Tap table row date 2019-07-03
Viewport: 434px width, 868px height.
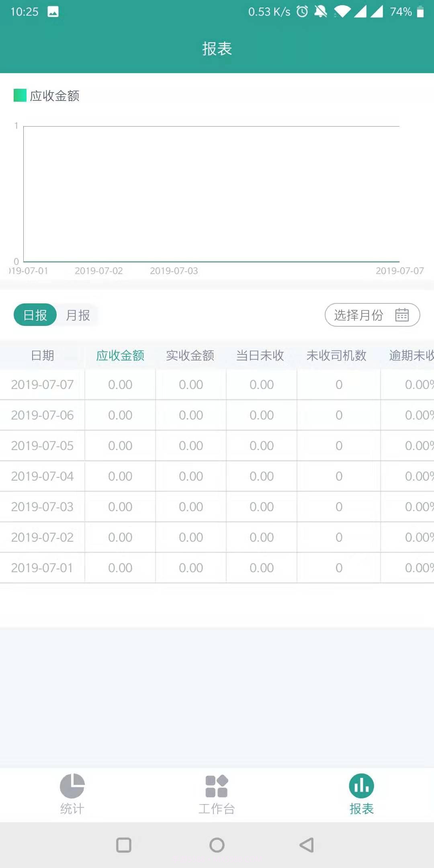click(42, 507)
